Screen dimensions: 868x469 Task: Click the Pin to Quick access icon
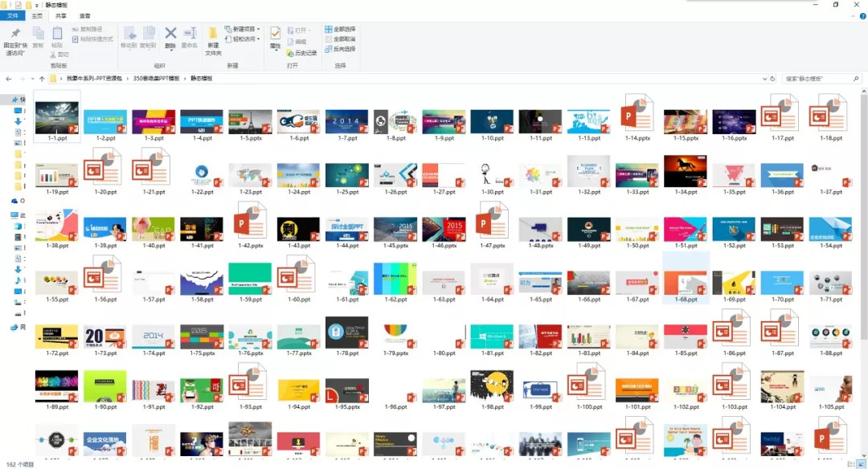15,33
